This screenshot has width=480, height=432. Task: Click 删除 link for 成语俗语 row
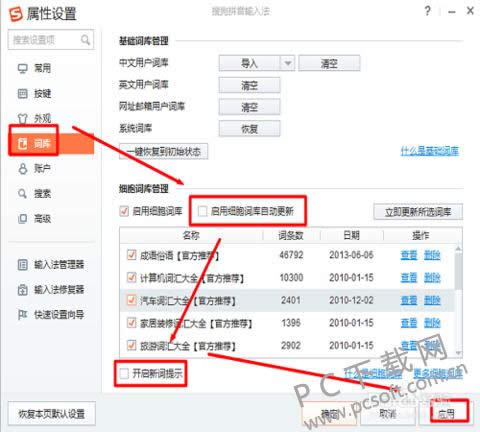point(432,255)
